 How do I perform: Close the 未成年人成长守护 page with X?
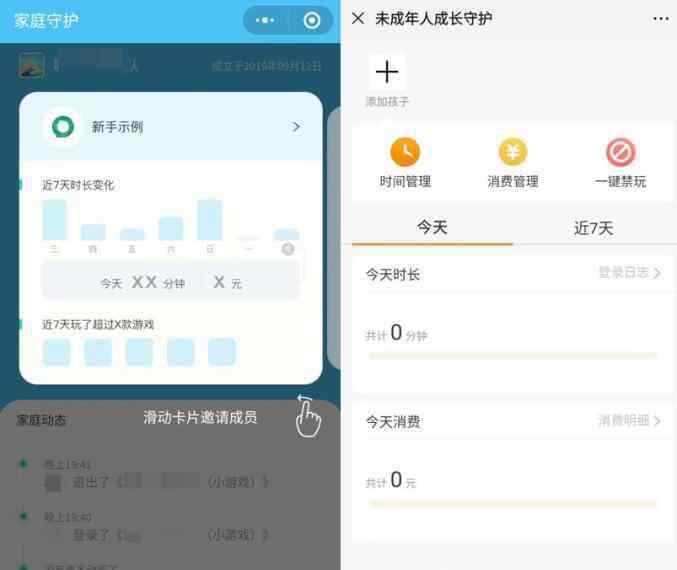pyautogui.click(x=358, y=19)
